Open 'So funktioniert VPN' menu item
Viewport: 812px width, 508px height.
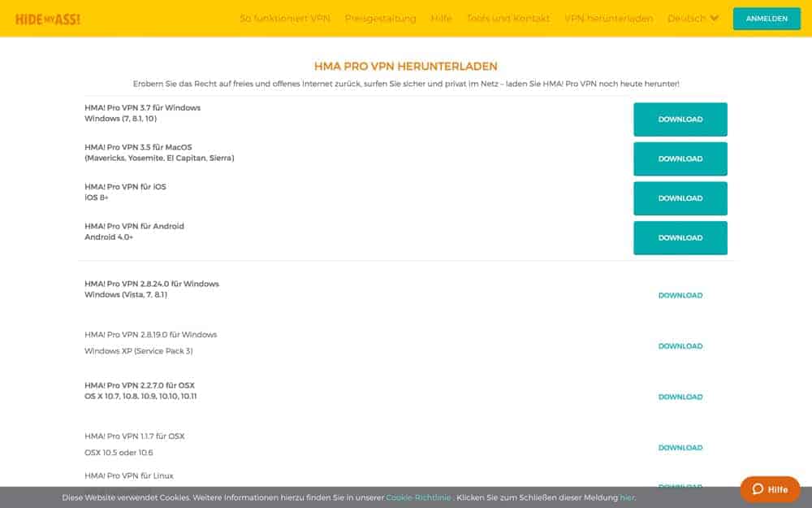tap(285, 19)
